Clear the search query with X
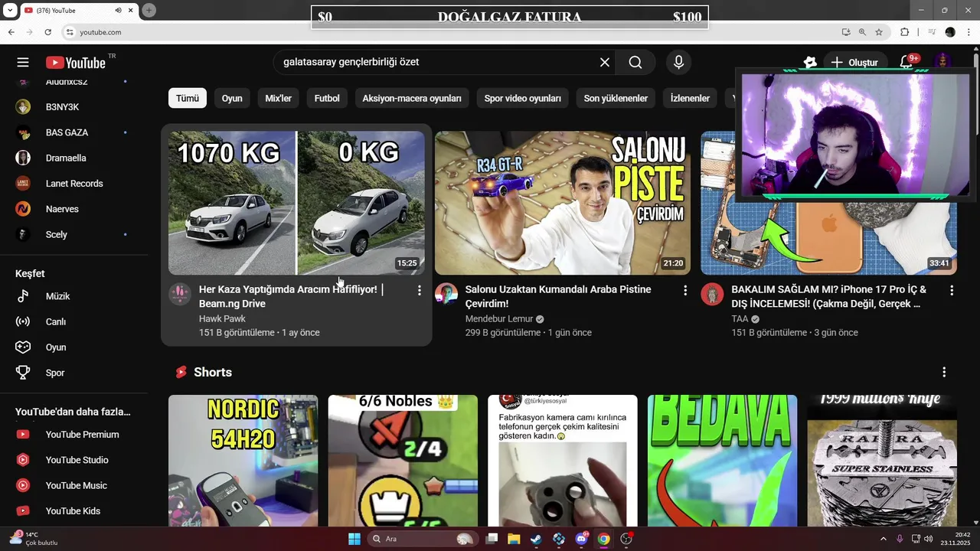Viewport: 980px width, 551px height. coord(605,62)
